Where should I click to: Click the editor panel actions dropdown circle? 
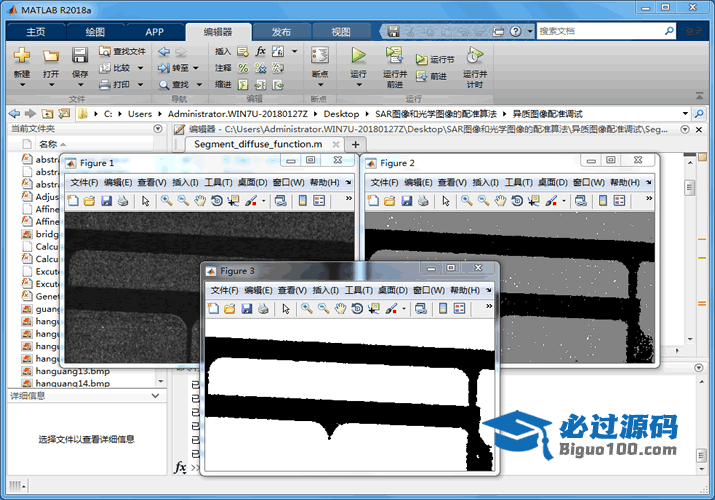(x=684, y=129)
